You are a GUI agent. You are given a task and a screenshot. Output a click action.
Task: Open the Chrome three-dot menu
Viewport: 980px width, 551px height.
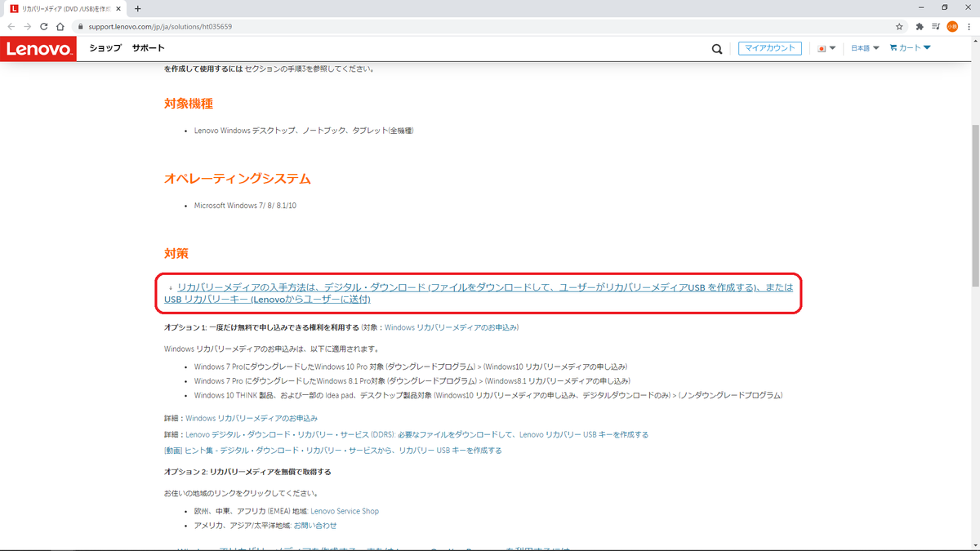tap(969, 26)
